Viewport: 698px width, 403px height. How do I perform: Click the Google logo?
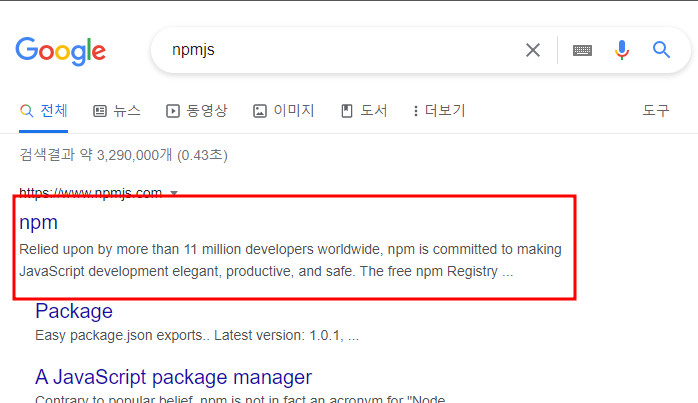click(x=61, y=51)
